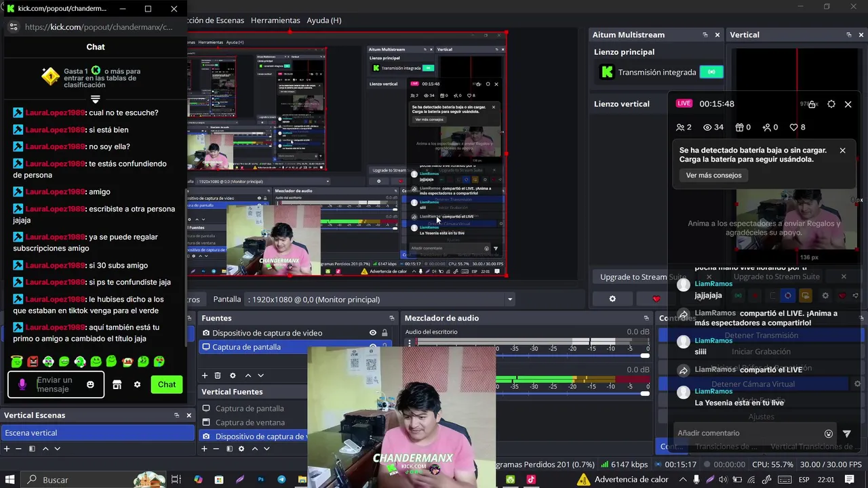Open TikTok live settings gear icon
868x488 pixels.
pos(831,104)
